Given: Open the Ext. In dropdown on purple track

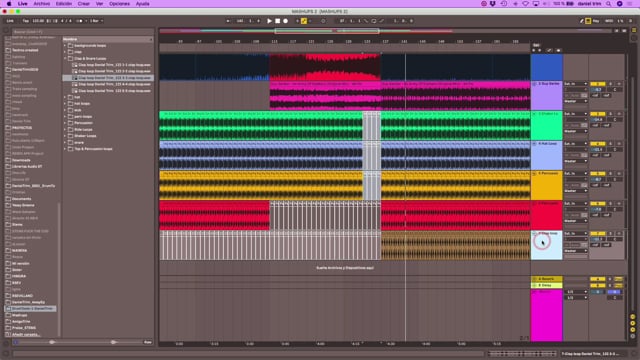Looking at the screenshot, I should coord(576,84).
